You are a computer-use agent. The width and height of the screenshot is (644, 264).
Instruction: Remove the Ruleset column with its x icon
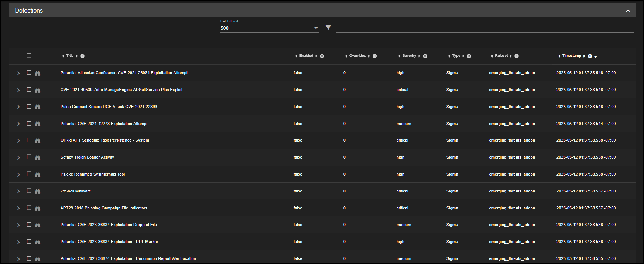pyautogui.click(x=517, y=56)
